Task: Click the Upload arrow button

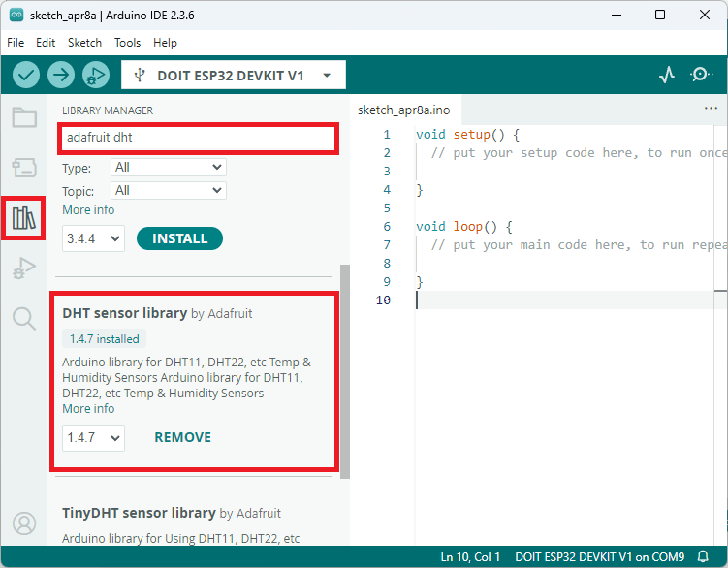Action: click(61, 75)
